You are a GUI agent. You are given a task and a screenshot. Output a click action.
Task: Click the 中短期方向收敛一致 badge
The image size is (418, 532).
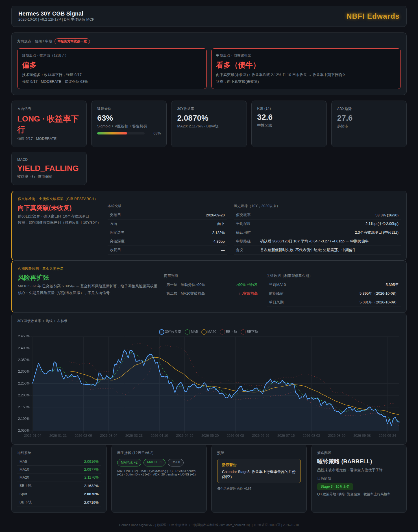(72, 41)
